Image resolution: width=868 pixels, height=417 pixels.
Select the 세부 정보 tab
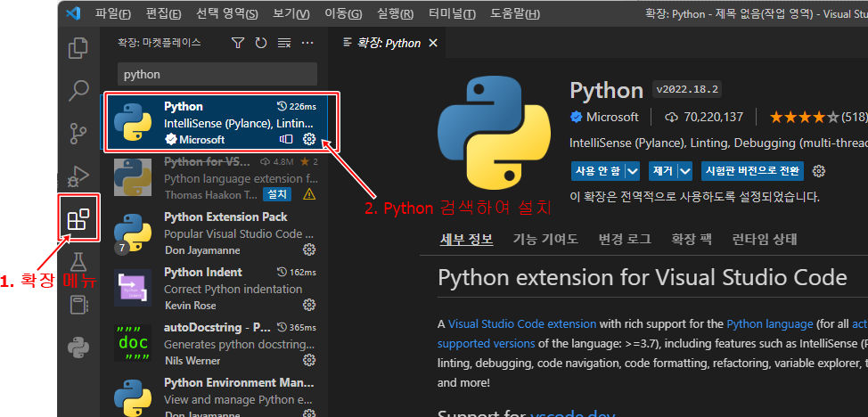click(466, 239)
